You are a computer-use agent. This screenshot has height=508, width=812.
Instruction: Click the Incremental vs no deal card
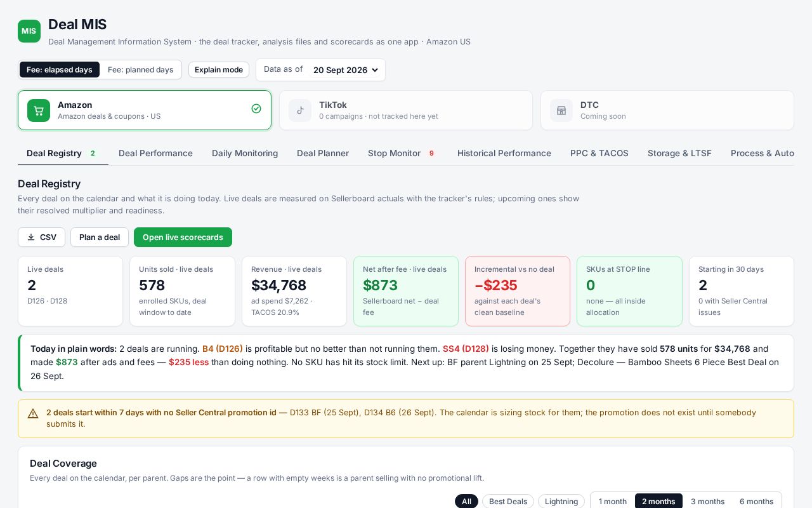point(518,291)
